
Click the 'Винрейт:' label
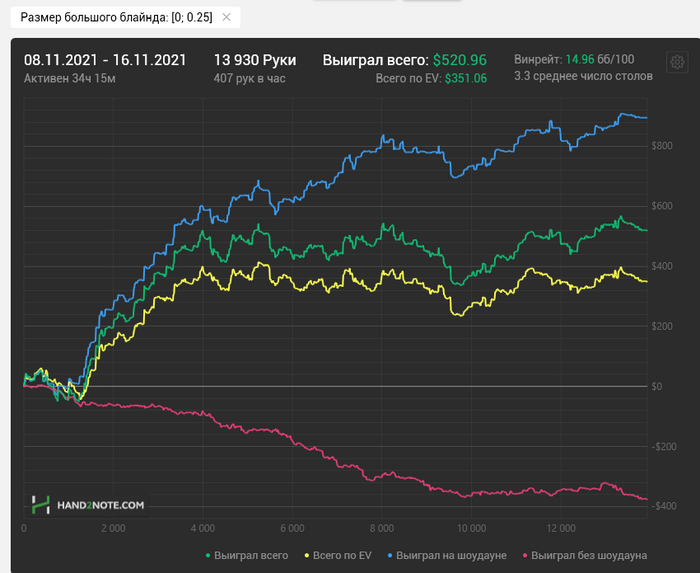click(x=538, y=59)
